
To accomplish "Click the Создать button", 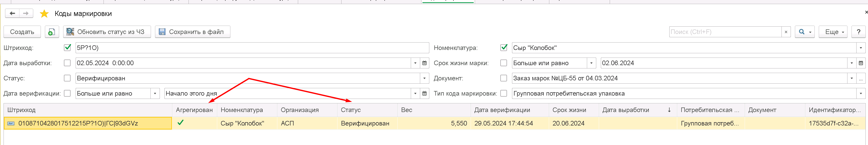I will click(22, 32).
